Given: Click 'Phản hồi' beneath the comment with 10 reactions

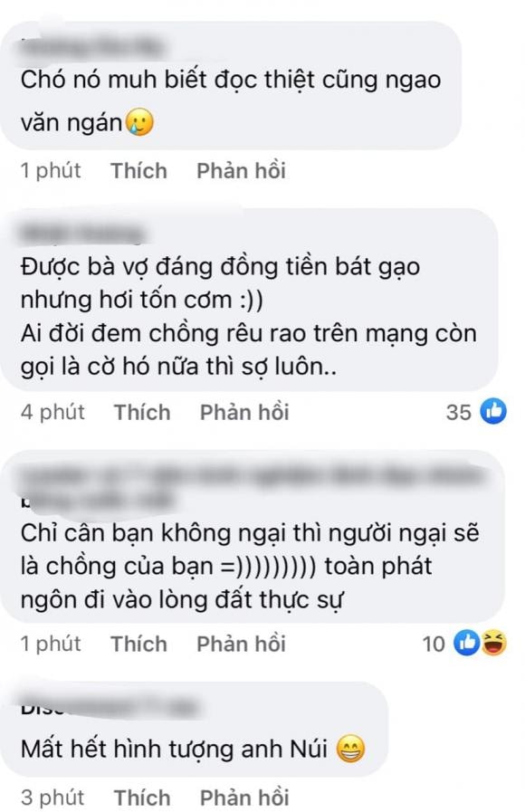Looking at the screenshot, I should [x=241, y=645].
